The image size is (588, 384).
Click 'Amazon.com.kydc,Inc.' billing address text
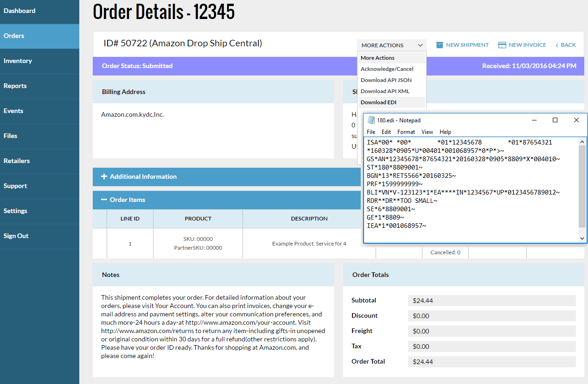pyautogui.click(x=133, y=114)
